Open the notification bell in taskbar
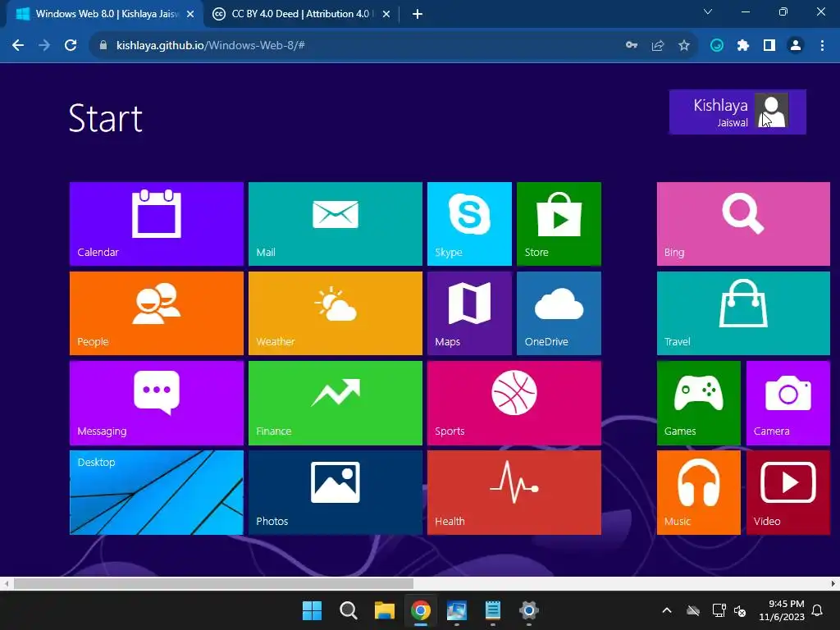This screenshot has width=840, height=630. [x=818, y=610]
